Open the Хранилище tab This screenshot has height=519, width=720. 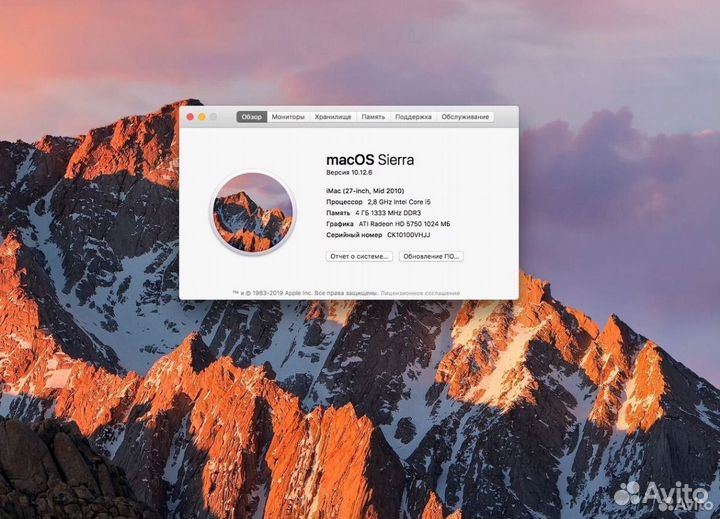[333, 117]
